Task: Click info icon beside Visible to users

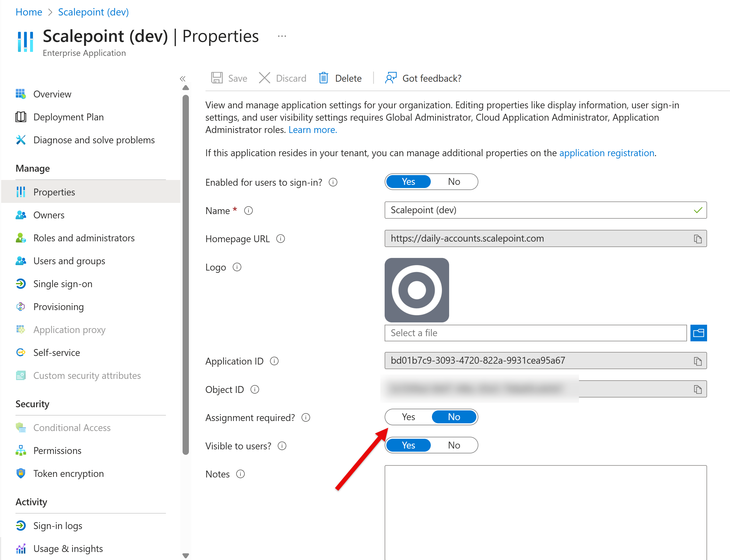Action: [282, 446]
